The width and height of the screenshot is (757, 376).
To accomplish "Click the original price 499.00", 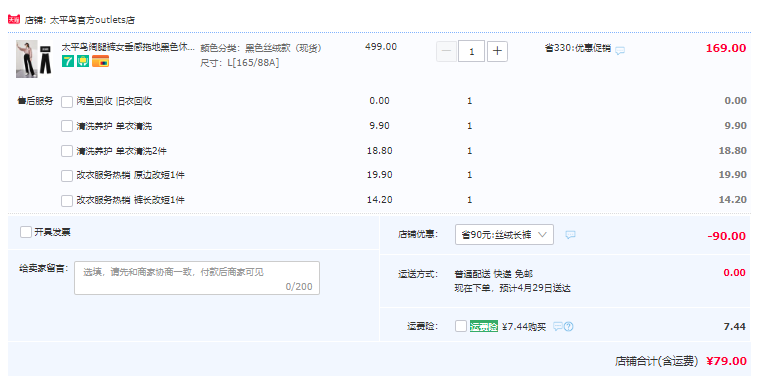I will (x=381, y=47).
